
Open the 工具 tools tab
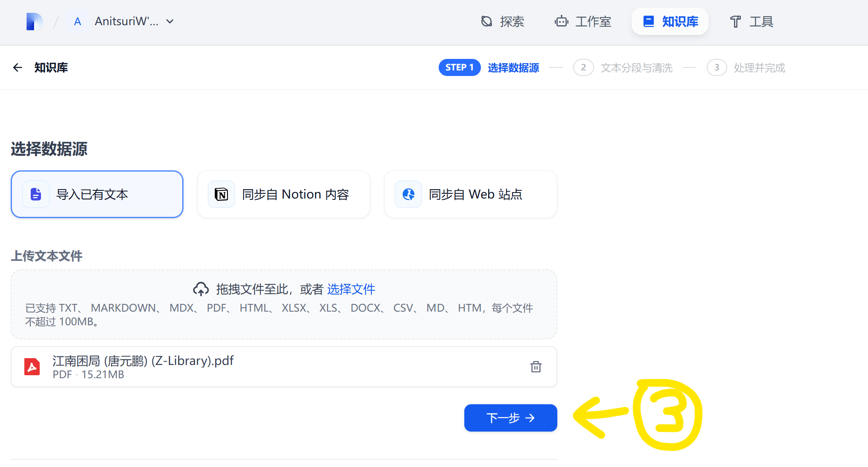751,21
